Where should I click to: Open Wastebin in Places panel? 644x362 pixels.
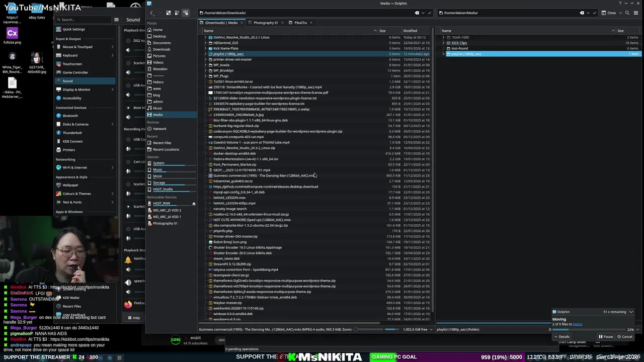(x=172, y=69)
